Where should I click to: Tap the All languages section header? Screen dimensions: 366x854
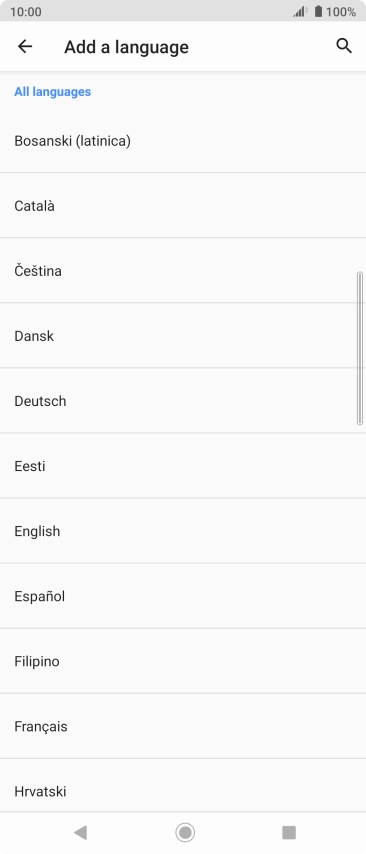[x=53, y=92]
